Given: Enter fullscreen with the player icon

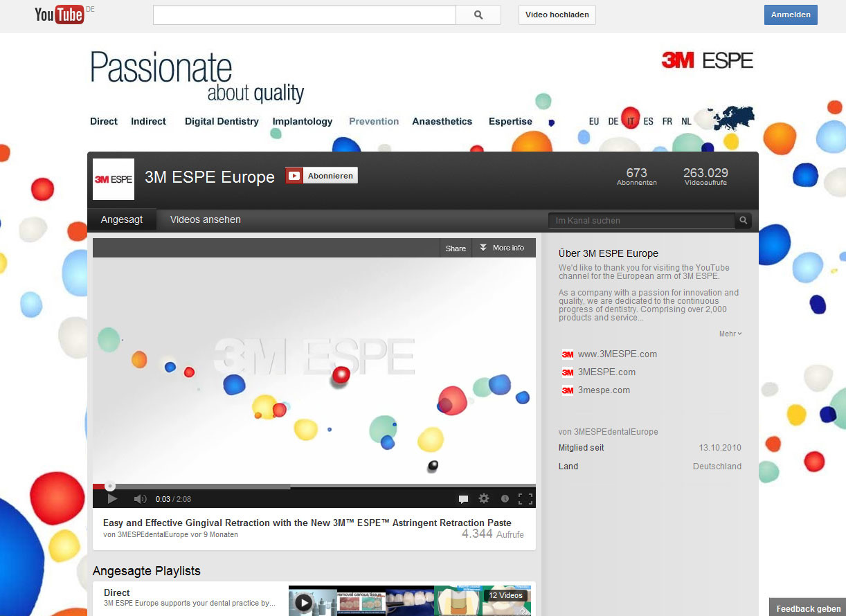Looking at the screenshot, I should coord(525,498).
